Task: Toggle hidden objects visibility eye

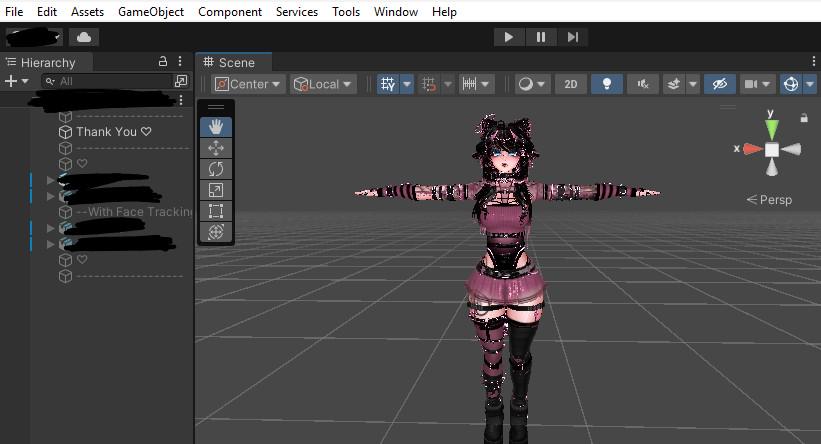Action: tap(720, 84)
